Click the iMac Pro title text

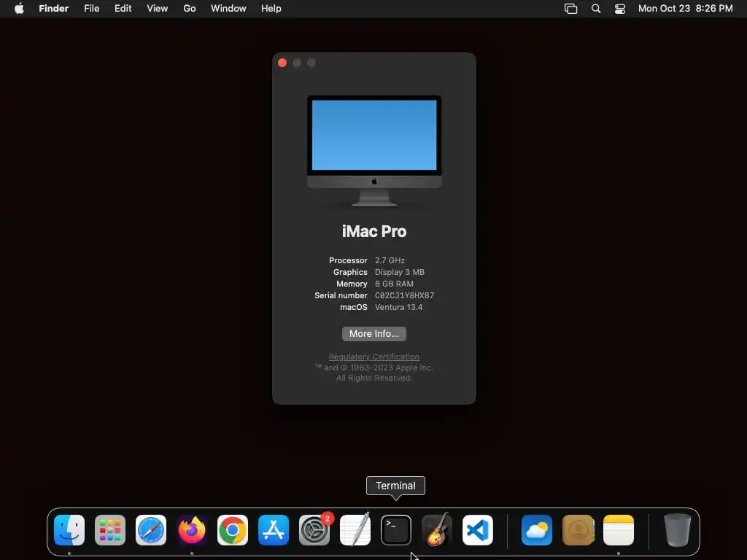(374, 231)
